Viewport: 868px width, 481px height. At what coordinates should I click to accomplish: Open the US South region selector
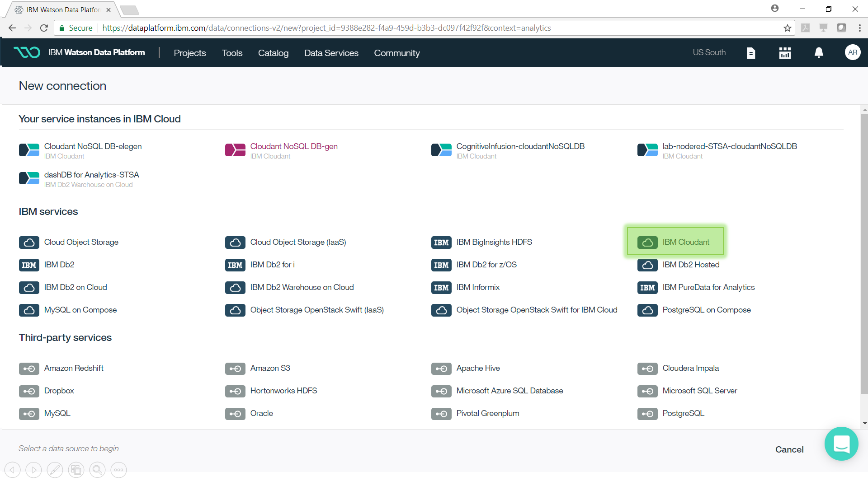click(709, 52)
